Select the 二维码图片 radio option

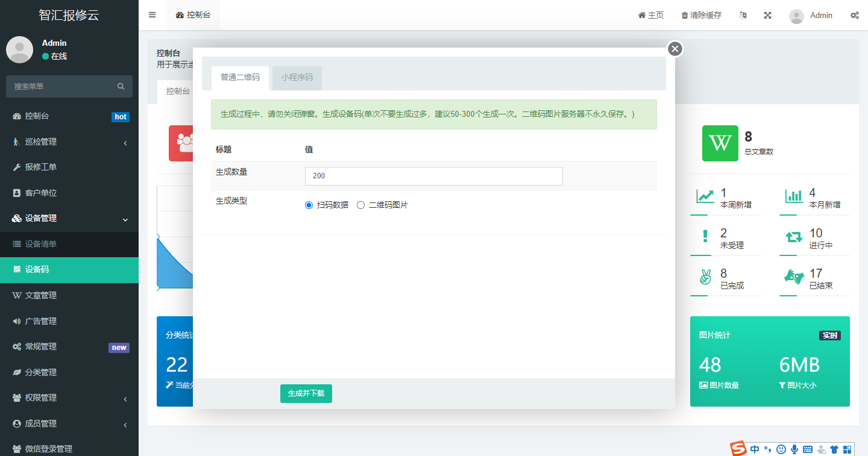point(361,205)
